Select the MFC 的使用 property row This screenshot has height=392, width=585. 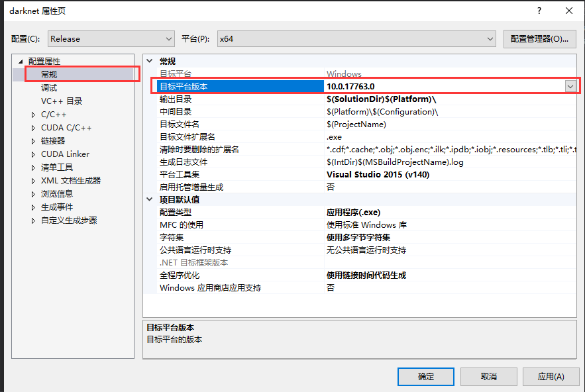coord(366,225)
